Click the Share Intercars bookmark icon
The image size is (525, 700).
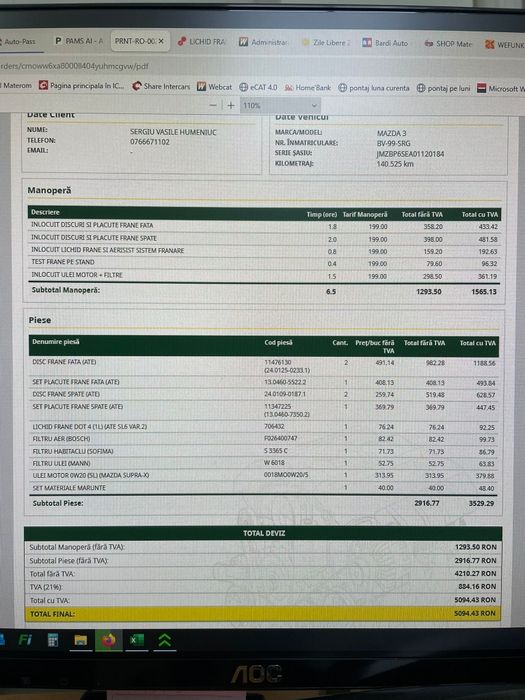[137, 86]
